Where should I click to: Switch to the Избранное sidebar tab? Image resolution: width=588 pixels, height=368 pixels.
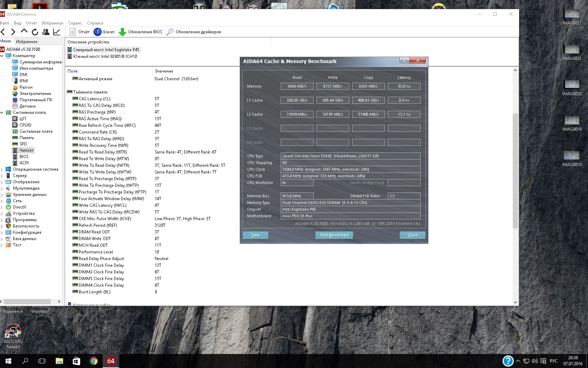(27, 42)
